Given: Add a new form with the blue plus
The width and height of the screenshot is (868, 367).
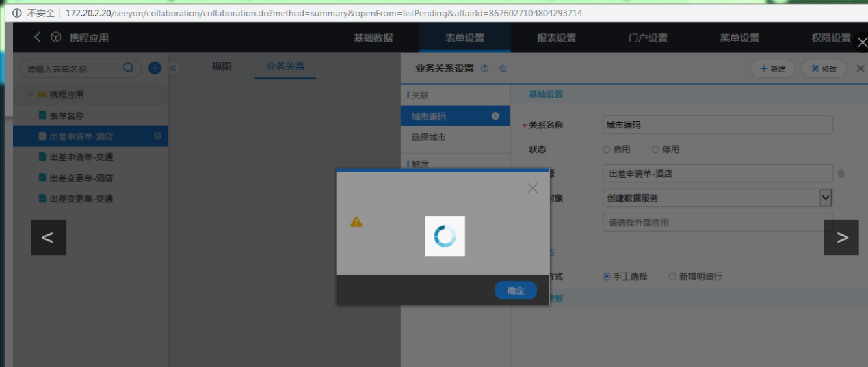Looking at the screenshot, I should click(x=155, y=68).
